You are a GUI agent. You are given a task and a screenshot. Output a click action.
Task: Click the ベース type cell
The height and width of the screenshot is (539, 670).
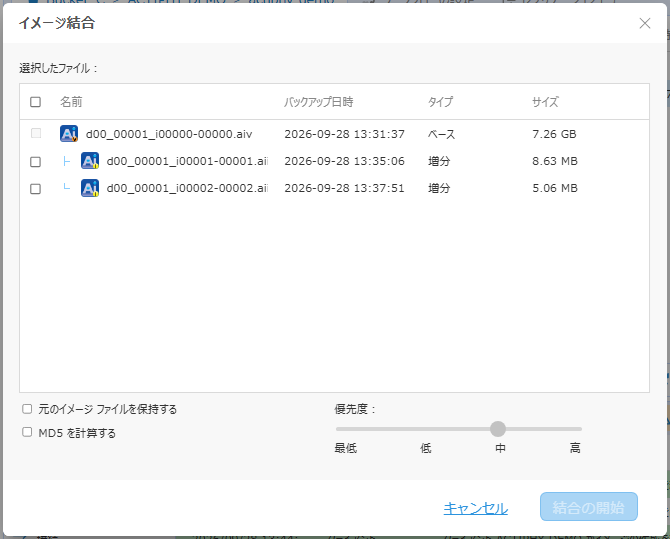coord(441,134)
